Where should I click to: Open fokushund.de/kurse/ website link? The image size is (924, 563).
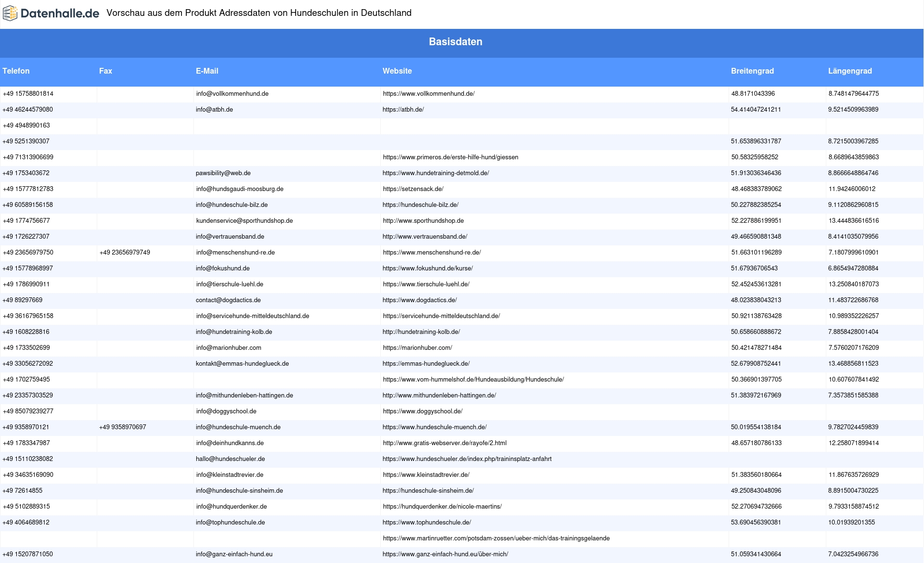tap(428, 269)
